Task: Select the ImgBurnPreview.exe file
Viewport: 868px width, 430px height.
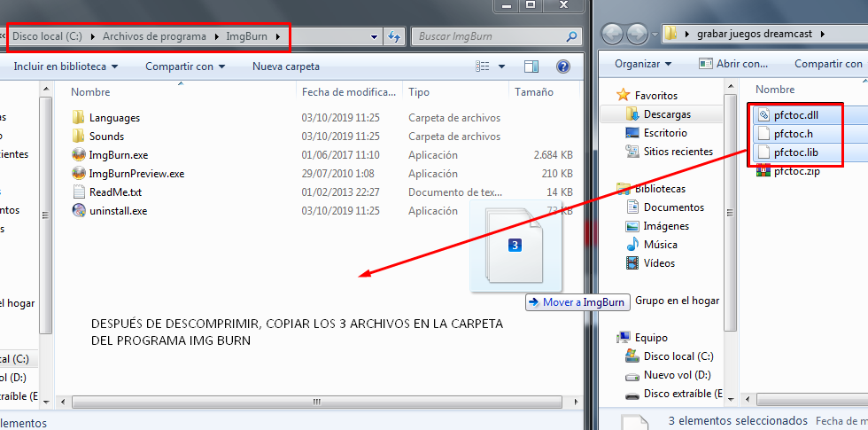Action: 136,173
